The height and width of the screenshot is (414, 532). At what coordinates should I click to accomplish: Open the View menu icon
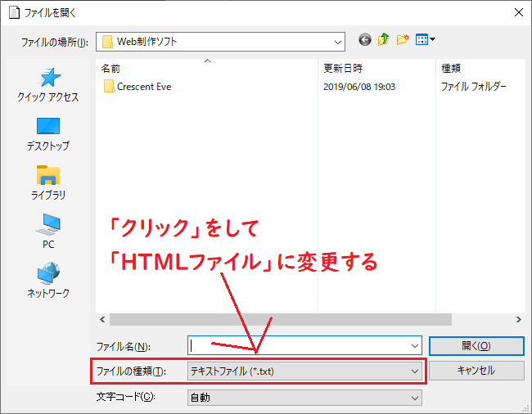(426, 39)
